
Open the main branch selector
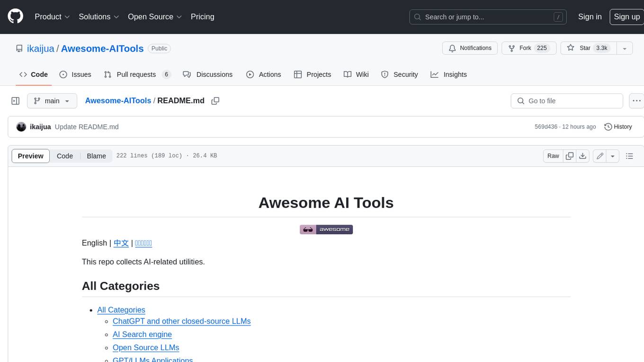click(52, 101)
